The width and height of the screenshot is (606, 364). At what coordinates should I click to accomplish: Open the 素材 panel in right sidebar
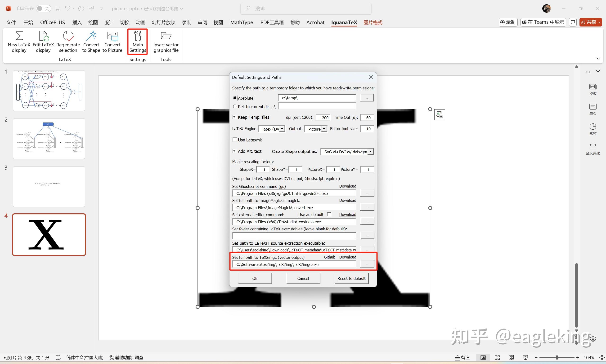(x=593, y=128)
